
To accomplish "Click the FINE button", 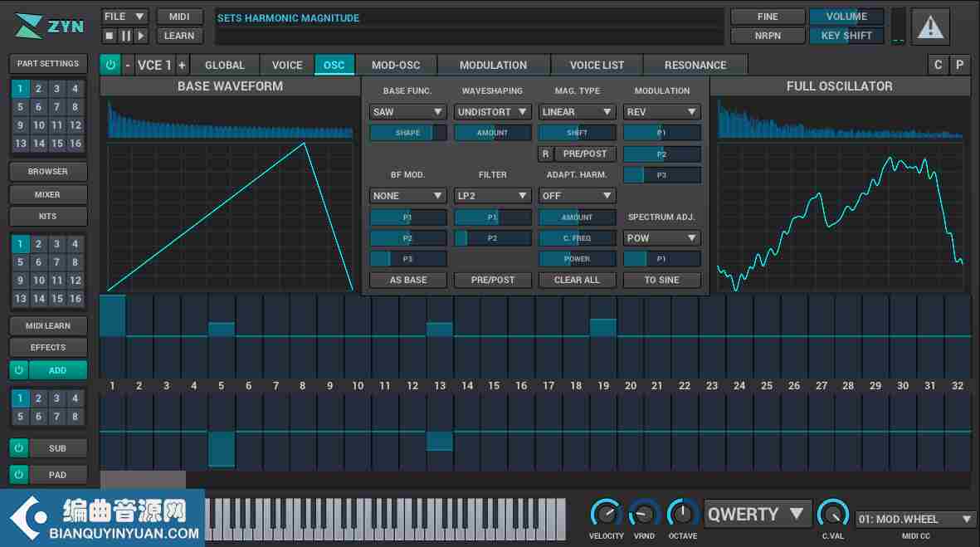I will point(768,17).
